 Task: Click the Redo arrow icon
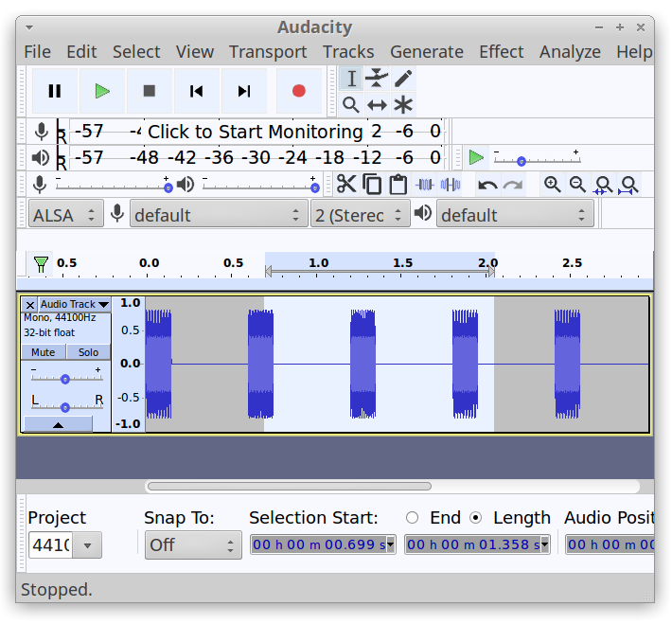tap(513, 185)
